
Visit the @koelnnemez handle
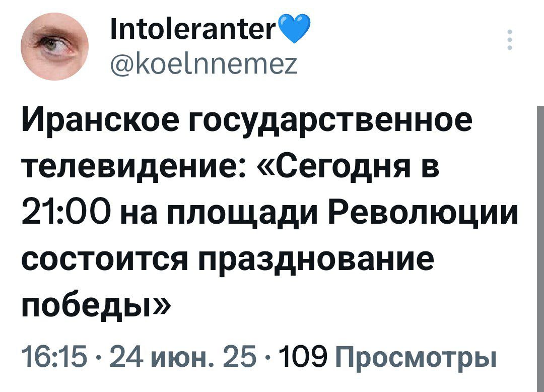(x=203, y=64)
